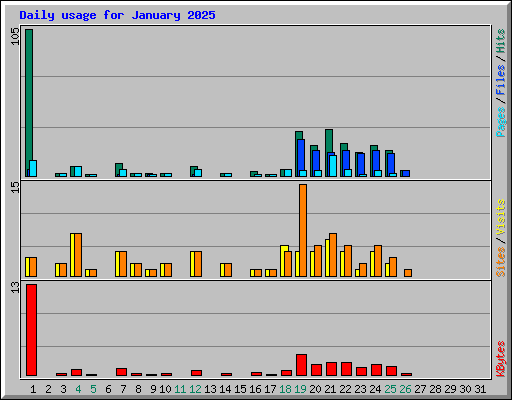
Task: Click the cyan Pages bar for day 21
Action: tap(333, 166)
